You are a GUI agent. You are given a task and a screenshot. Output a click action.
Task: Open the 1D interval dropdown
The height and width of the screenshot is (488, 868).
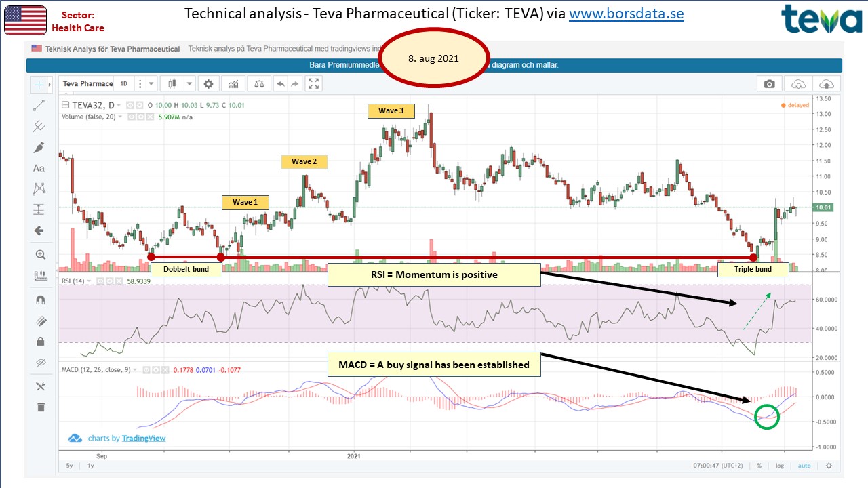tap(123, 84)
